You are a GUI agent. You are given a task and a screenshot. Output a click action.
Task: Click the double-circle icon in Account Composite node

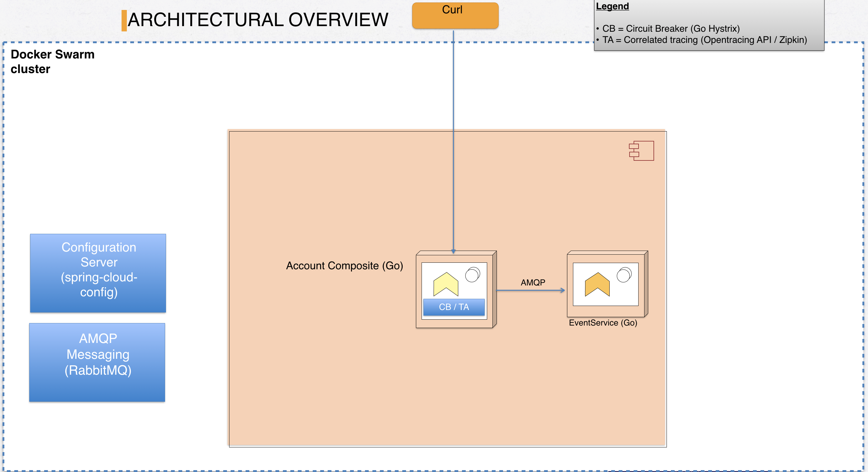(473, 275)
